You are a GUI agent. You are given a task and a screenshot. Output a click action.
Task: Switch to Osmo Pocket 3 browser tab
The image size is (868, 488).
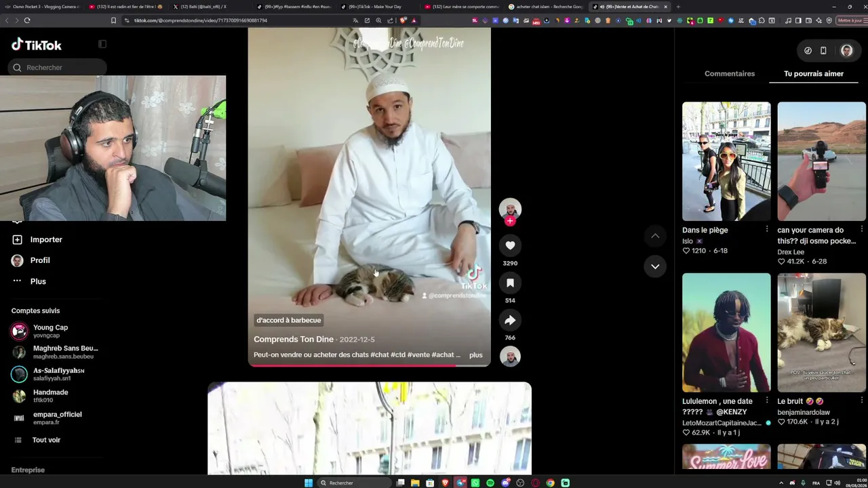42,7
